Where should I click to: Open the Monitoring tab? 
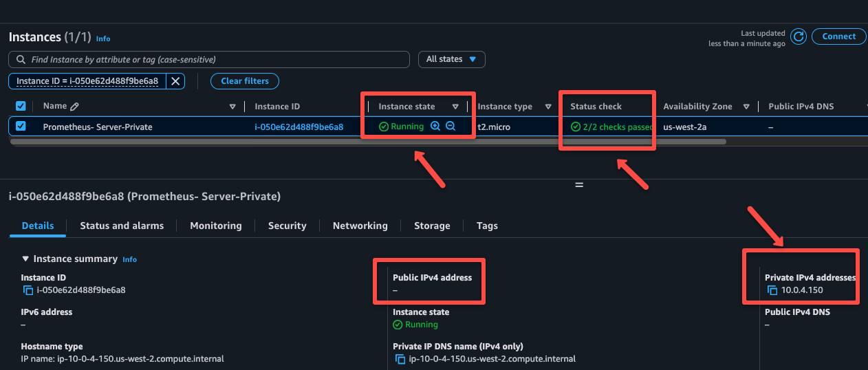216,226
